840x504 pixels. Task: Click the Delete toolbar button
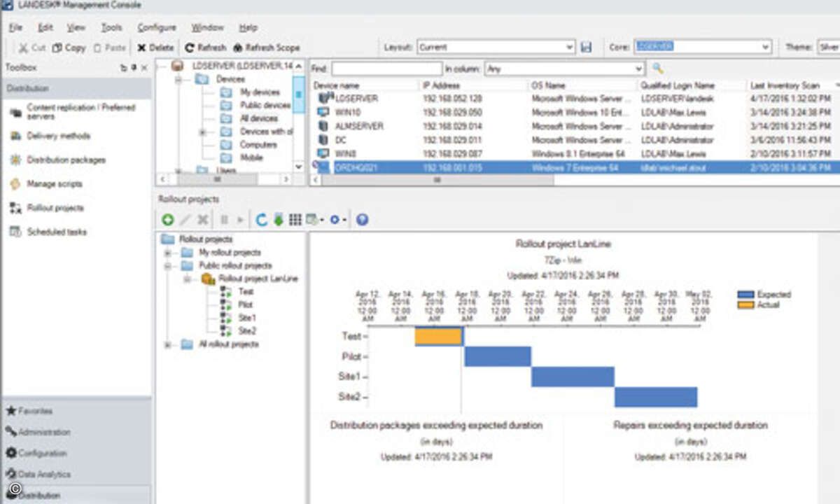[155, 48]
